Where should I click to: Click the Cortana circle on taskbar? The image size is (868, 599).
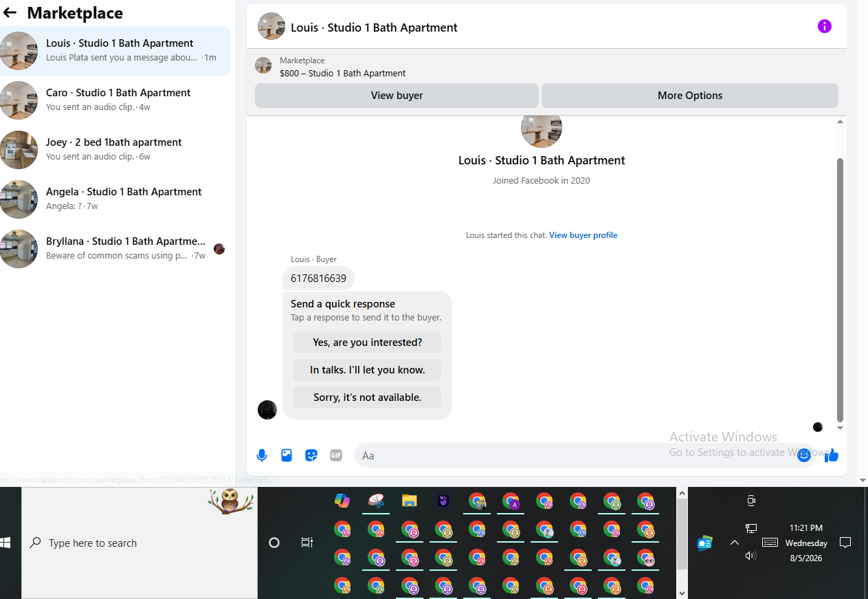(x=274, y=543)
